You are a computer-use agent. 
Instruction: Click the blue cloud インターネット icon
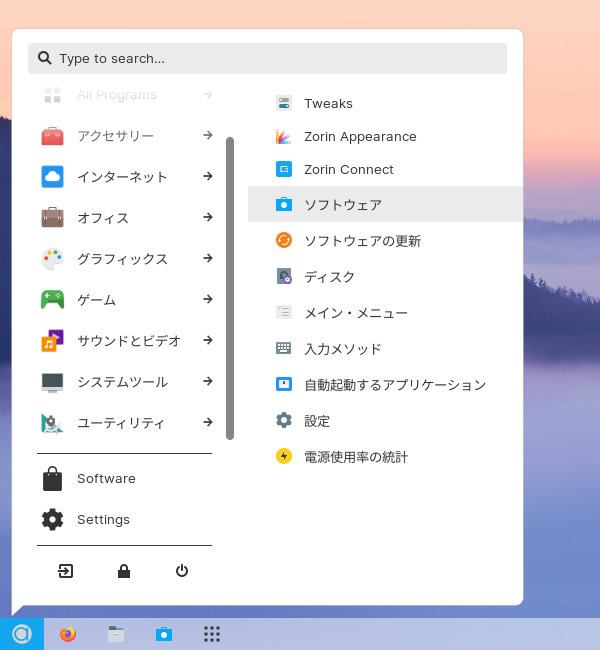pyautogui.click(x=52, y=177)
